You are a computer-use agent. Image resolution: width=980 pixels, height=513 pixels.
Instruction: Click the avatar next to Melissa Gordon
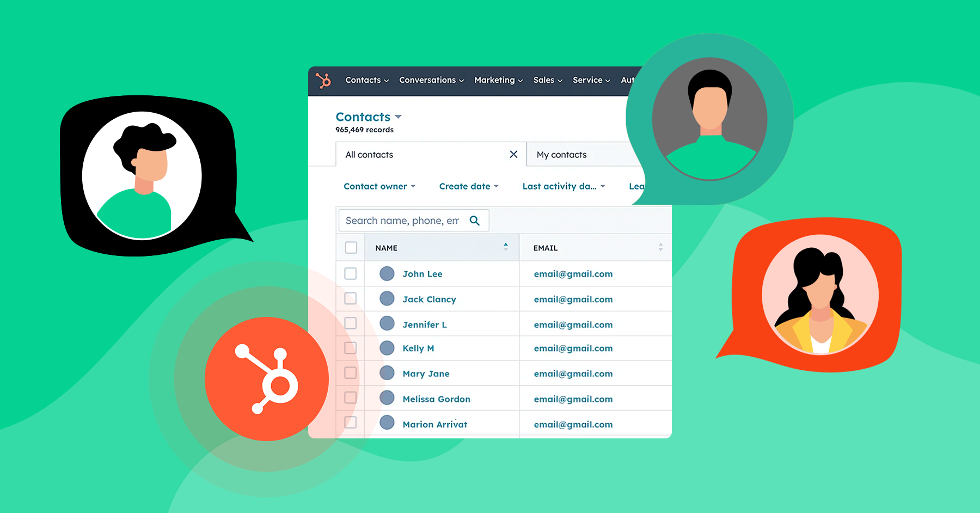387,398
